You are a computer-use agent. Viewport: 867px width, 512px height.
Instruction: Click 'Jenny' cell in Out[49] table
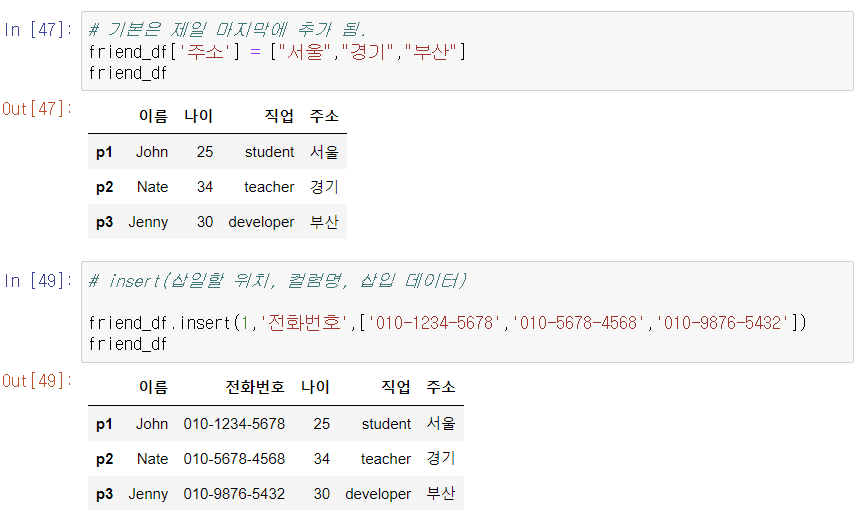(x=148, y=494)
